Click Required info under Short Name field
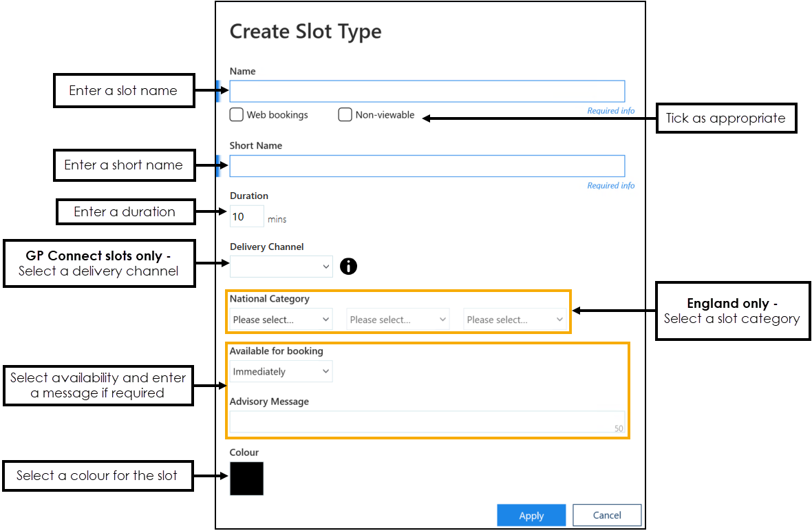The image size is (812, 531). pyautogui.click(x=610, y=185)
